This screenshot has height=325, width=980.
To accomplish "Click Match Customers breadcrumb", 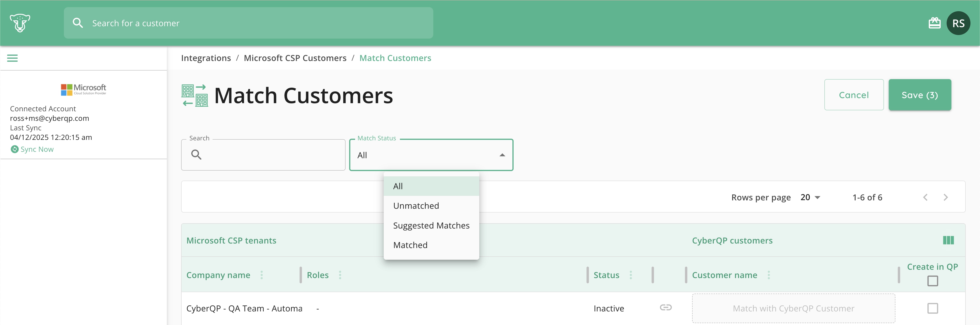I will [x=395, y=58].
